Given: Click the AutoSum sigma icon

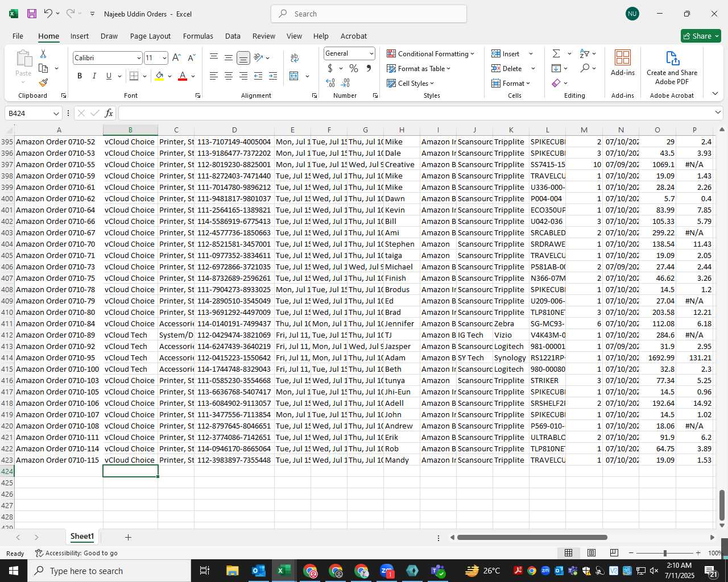Looking at the screenshot, I should 556,53.
